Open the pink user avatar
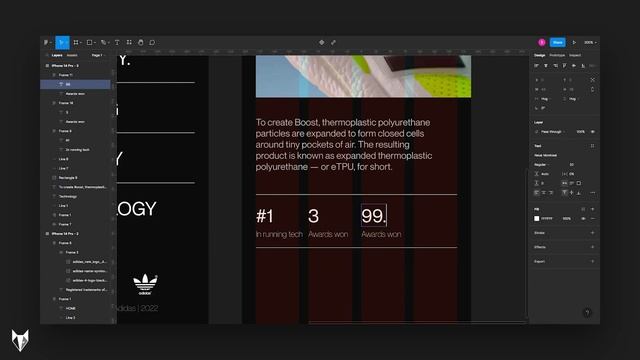This screenshot has width=640, height=360. pyautogui.click(x=542, y=42)
